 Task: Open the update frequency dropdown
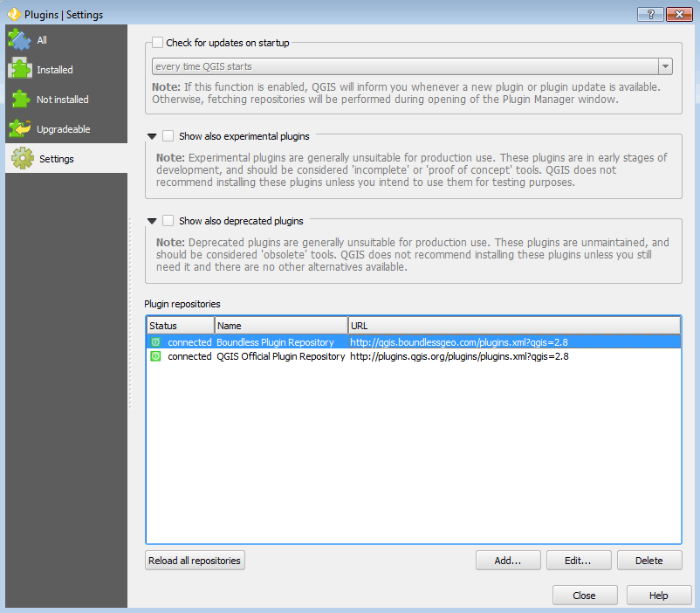(x=664, y=65)
